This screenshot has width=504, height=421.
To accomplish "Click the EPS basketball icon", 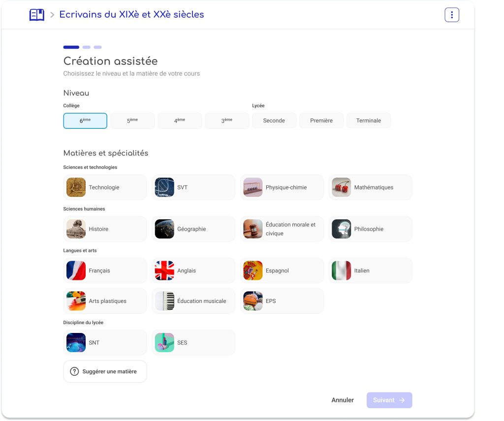I will [x=253, y=301].
